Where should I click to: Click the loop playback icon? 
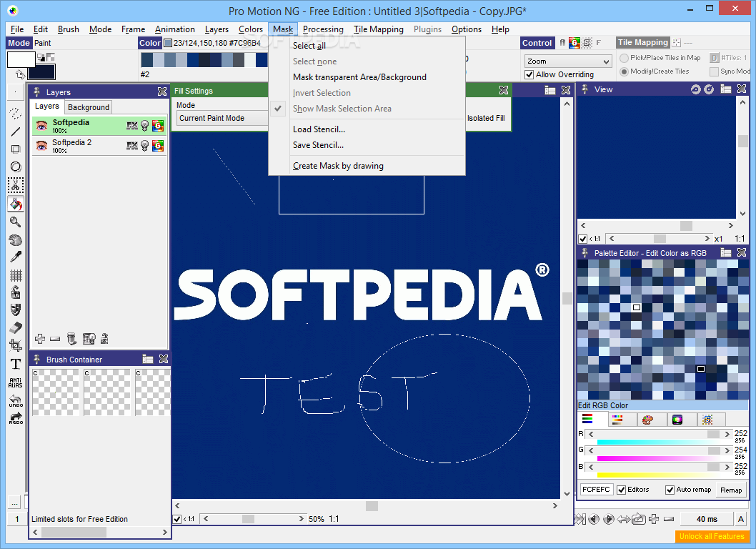point(639,519)
